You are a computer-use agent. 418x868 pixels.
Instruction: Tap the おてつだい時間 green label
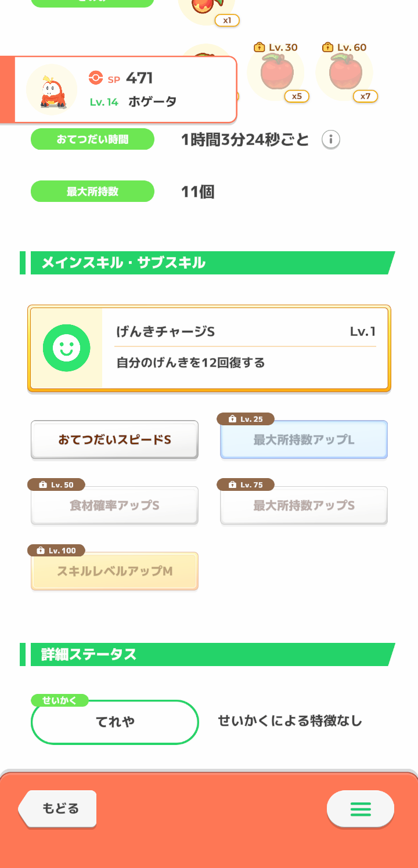[92, 139]
